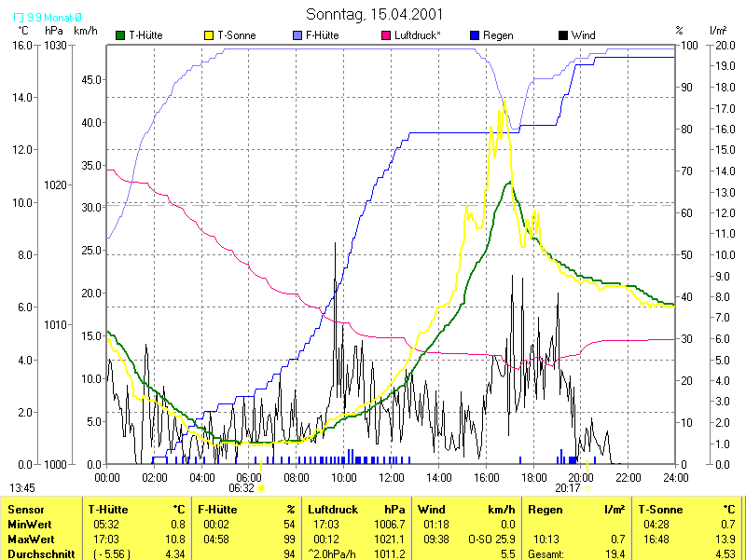The width and height of the screenshot is (746, 560).
Task: Click the black Wind legend square
Action: [x=563, y=35]
